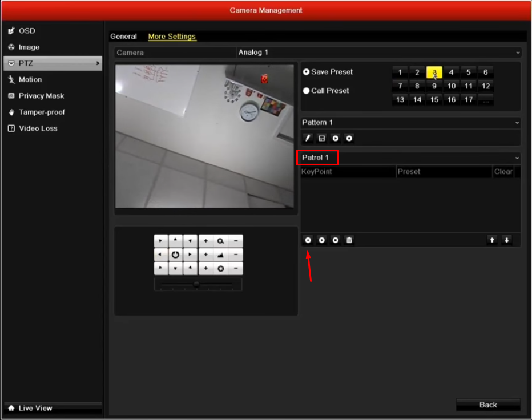Image resolution: width=532 pixels, height=420 pixels.
Task: Click the camera preview image
Action: tap(204, 136)
